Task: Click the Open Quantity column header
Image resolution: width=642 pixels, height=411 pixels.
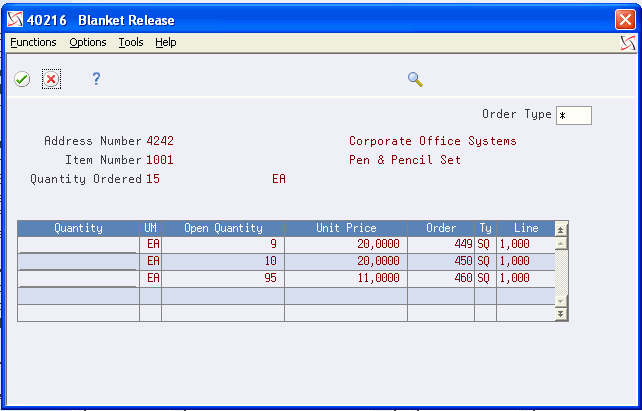Action: click(x=223, y=228)
